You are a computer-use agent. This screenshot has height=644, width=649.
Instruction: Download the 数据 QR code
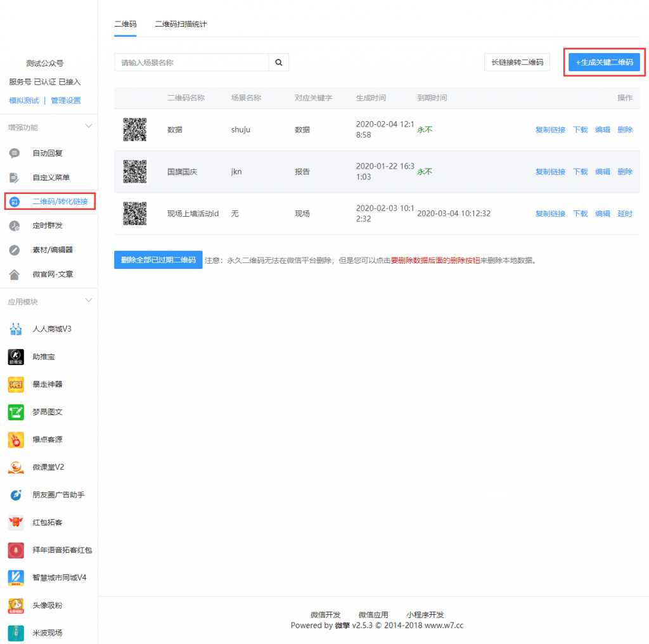[x=581, y=129]
